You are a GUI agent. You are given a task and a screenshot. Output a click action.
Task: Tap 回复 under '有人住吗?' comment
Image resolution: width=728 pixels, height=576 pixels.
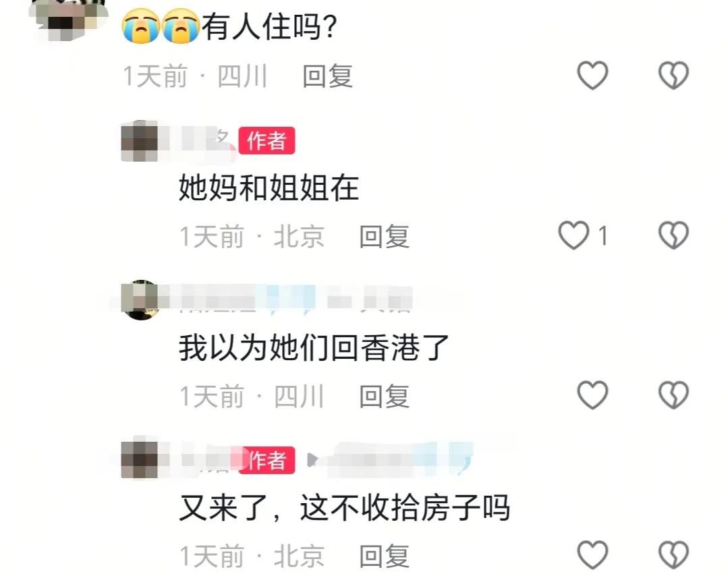[x=327, y=76]
